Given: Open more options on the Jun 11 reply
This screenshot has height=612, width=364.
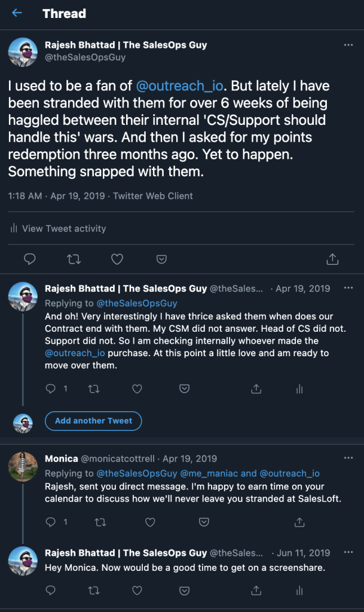Looking at the screenshot, I should 348,553.
